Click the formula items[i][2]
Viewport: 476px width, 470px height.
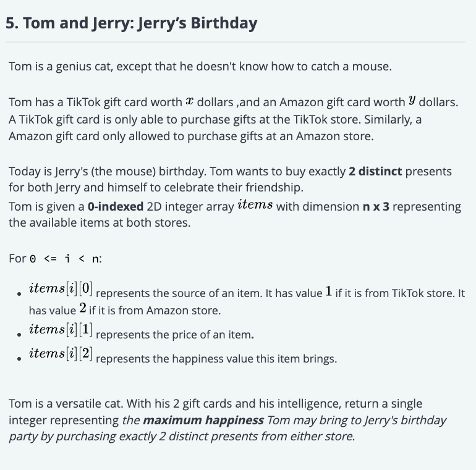[61, 353]
